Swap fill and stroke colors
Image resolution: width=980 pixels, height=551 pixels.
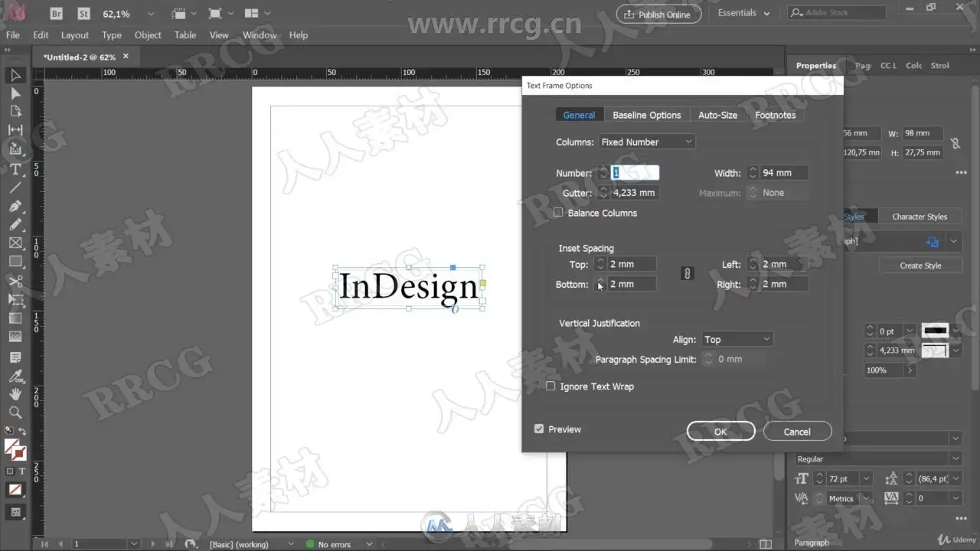[x=22, y=432]
